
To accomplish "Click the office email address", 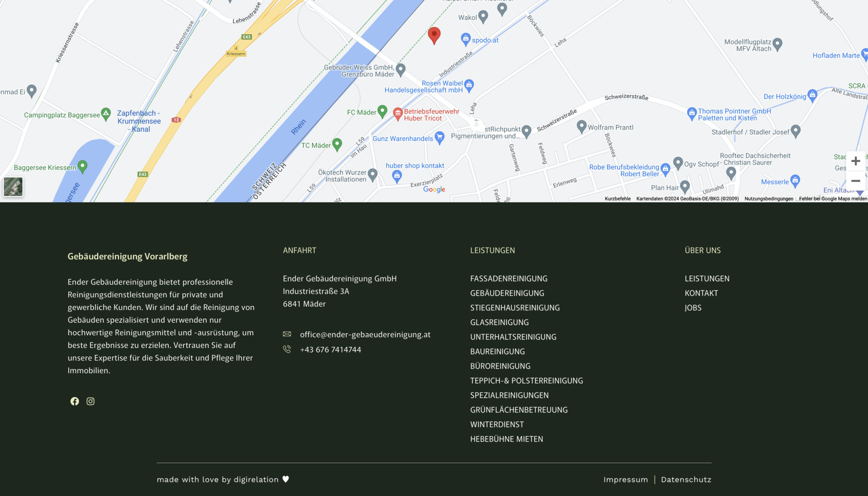I will 365,335.
